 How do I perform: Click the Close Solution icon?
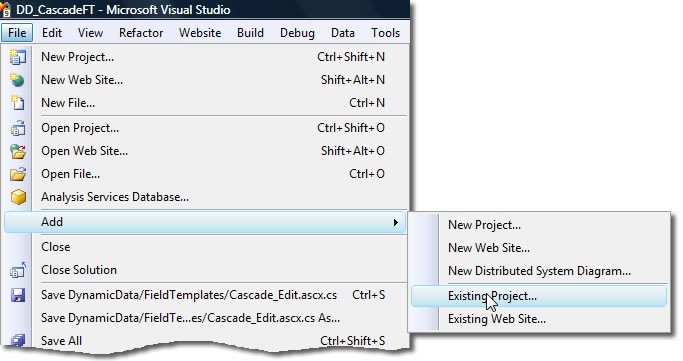click(x=18, y=270)
